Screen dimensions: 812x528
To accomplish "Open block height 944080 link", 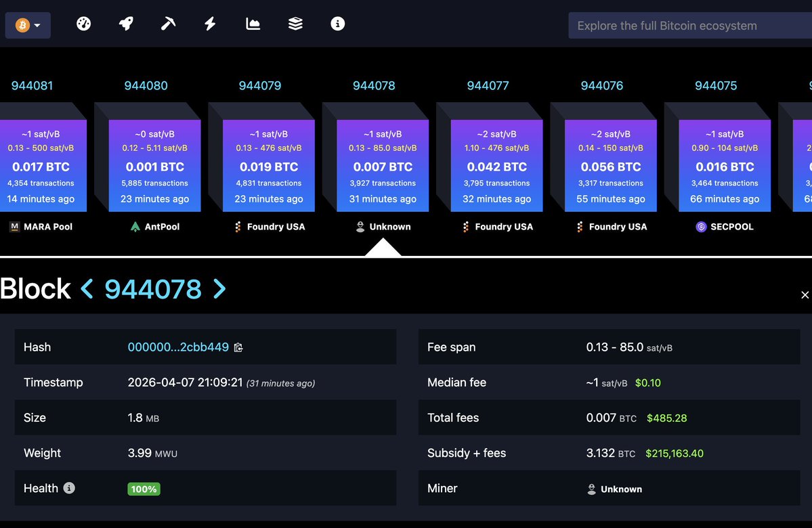I will coord(146,85).
